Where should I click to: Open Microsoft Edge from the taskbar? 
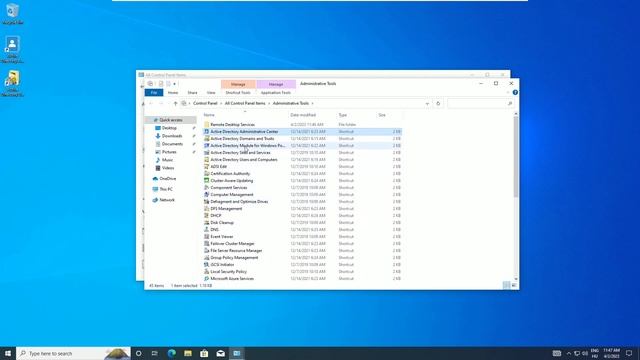click(171, 353)
